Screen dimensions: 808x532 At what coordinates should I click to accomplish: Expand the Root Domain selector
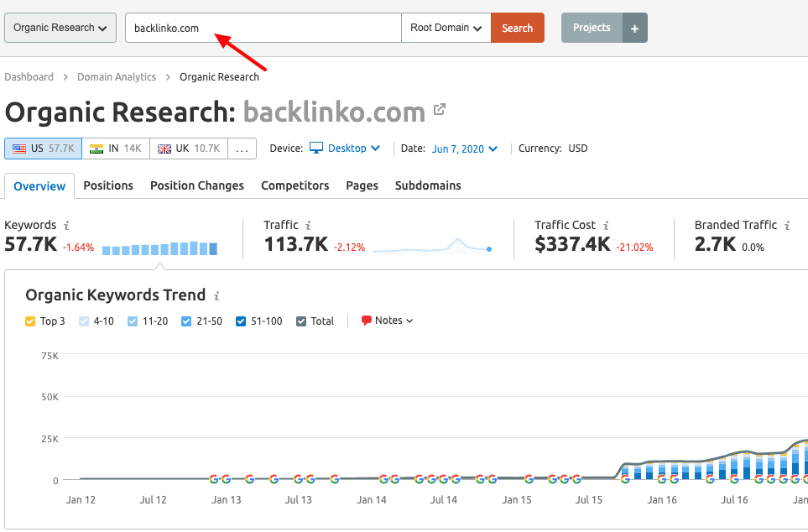point(446,28)
